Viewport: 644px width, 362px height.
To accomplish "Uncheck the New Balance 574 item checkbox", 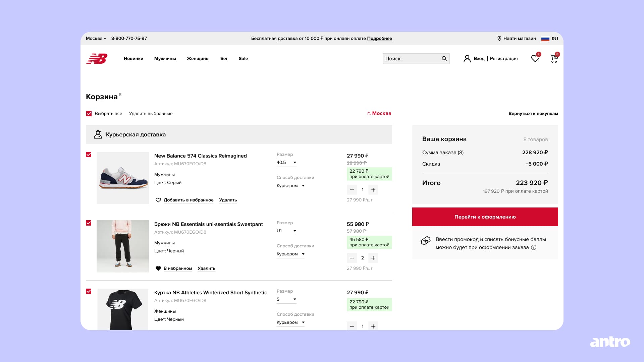I will (x=89, y=155).
